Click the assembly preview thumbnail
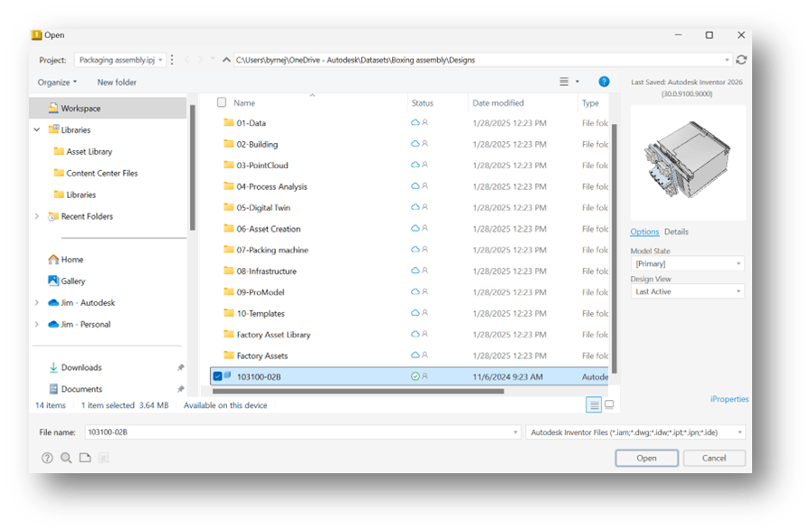Screen dimensions: 811x532 point(688,161)
